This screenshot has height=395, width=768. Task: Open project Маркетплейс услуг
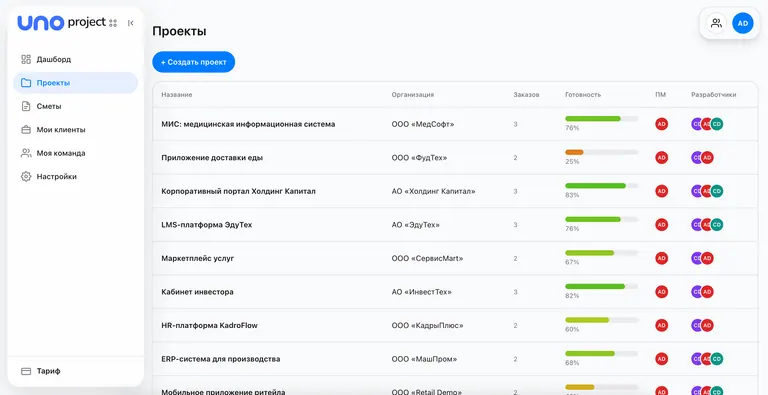pyautogui.click(x=198, y=258)
